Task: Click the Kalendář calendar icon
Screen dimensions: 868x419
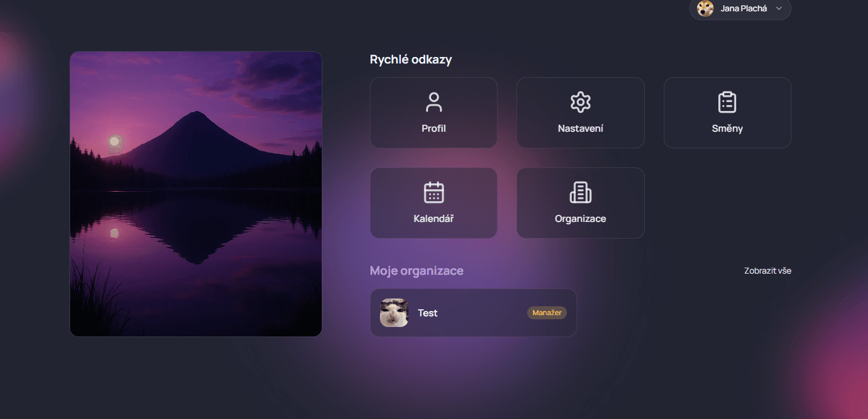Action: (433, 192)
